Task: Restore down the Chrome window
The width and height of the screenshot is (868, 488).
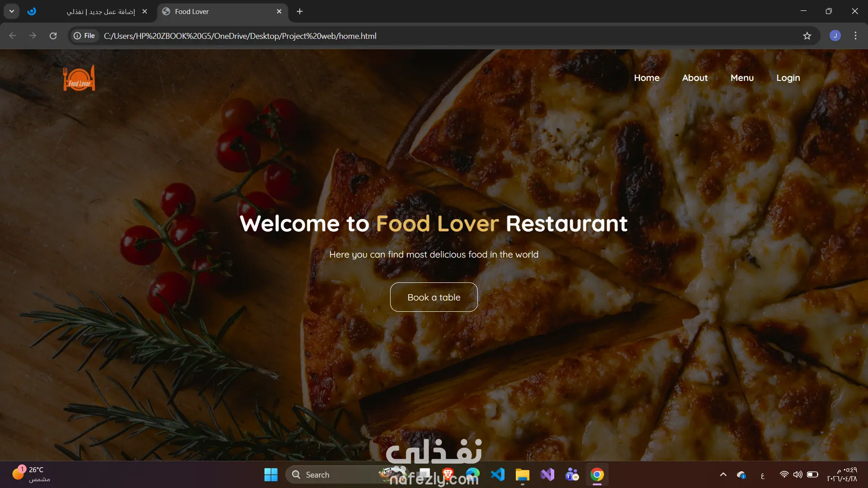Action: pos(829,11)
